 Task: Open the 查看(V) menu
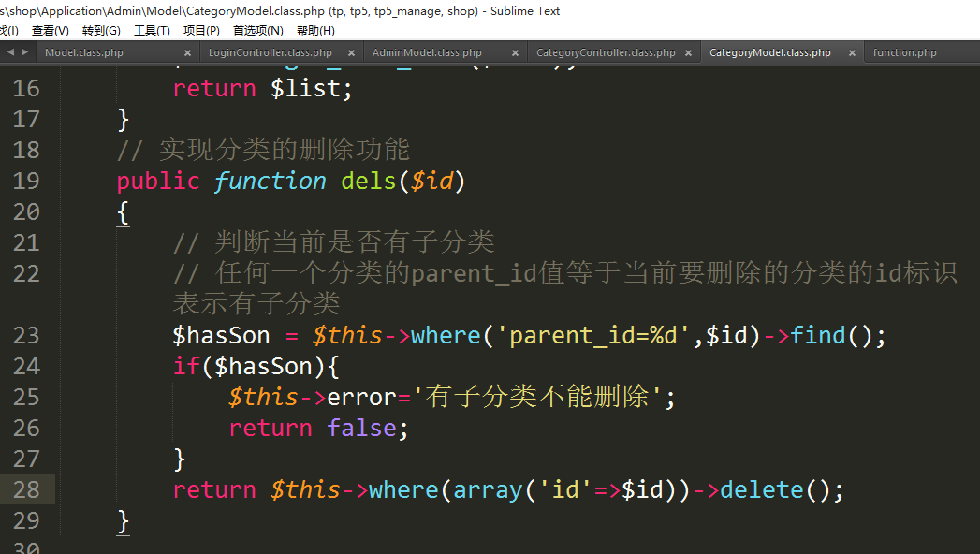[x=50, y=31]
